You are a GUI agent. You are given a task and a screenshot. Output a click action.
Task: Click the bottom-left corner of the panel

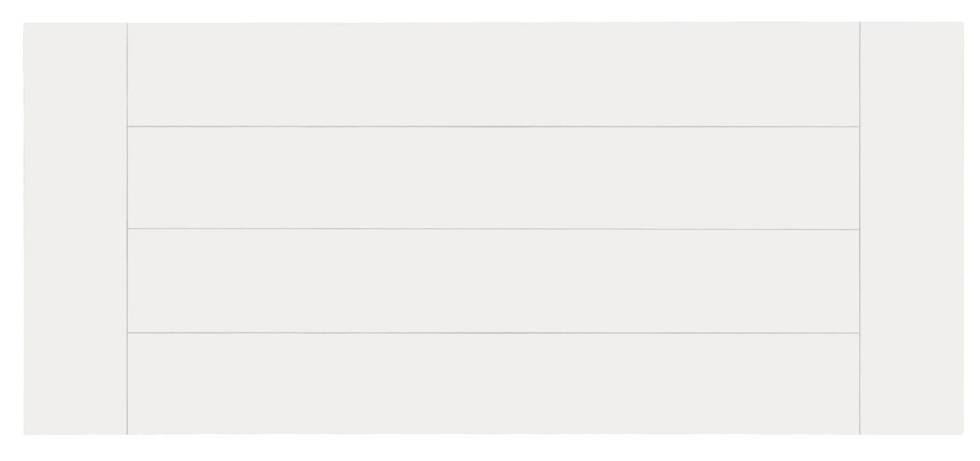(26, 433)
